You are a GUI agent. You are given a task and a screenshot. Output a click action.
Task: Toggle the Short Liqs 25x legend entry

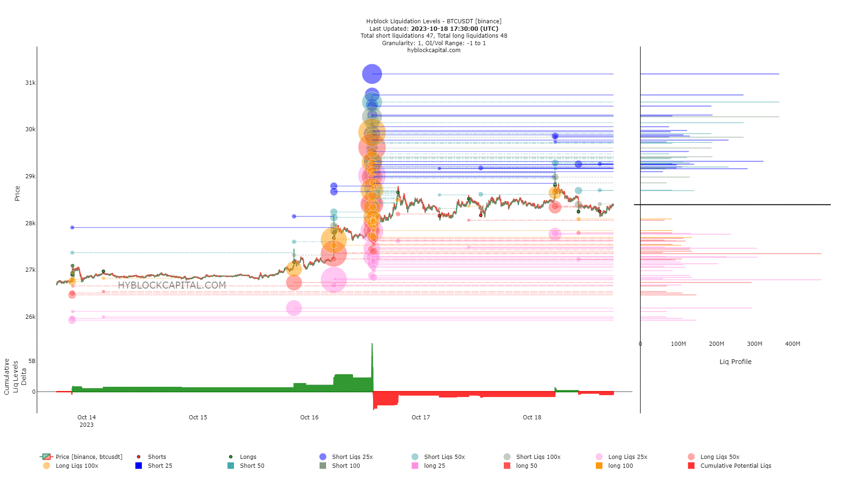(x=346, y=457)
